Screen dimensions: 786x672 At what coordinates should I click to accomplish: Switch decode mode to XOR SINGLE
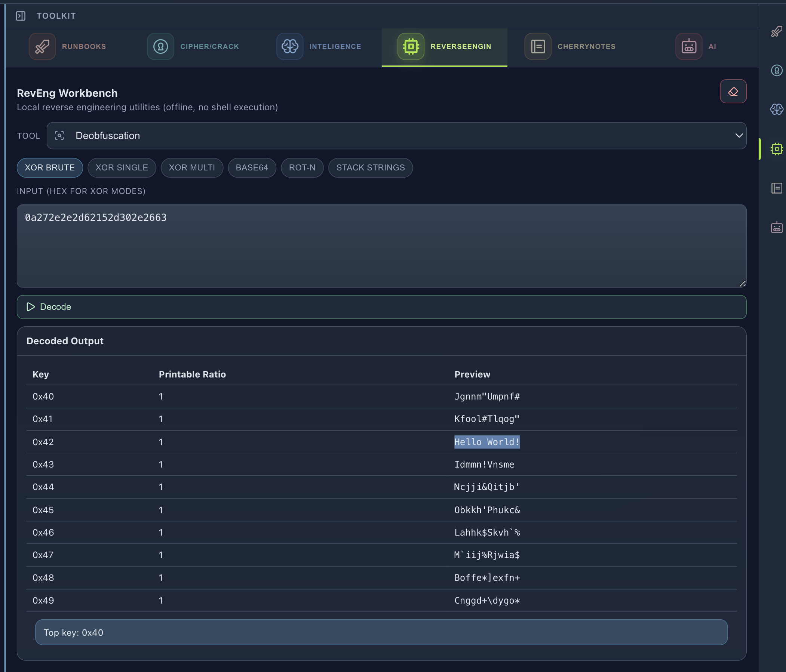122,167
